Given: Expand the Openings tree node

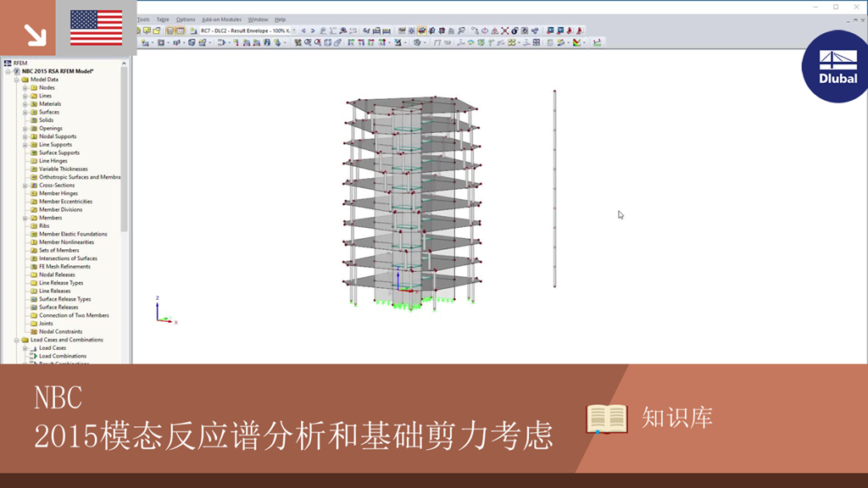Looking at the screenshot, I should tap(25, 129).
